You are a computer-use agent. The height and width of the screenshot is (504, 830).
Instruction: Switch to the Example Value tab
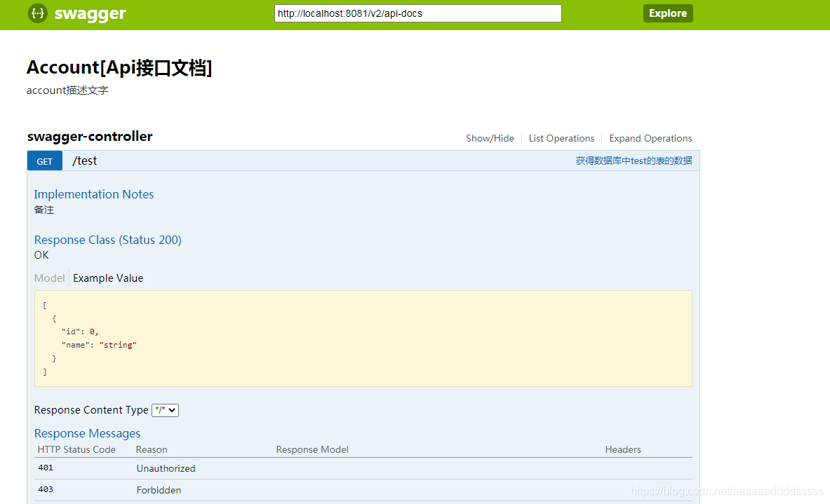(x=108, y=278)
